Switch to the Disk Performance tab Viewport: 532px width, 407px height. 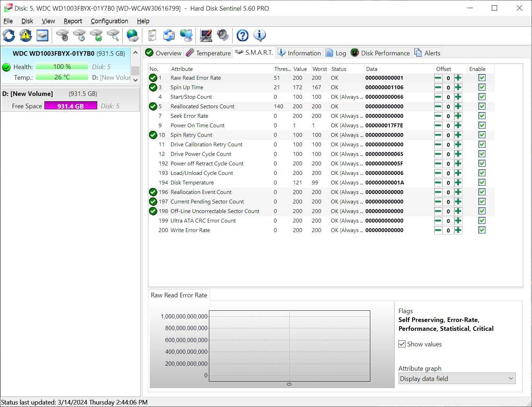(x=381, y=53)
